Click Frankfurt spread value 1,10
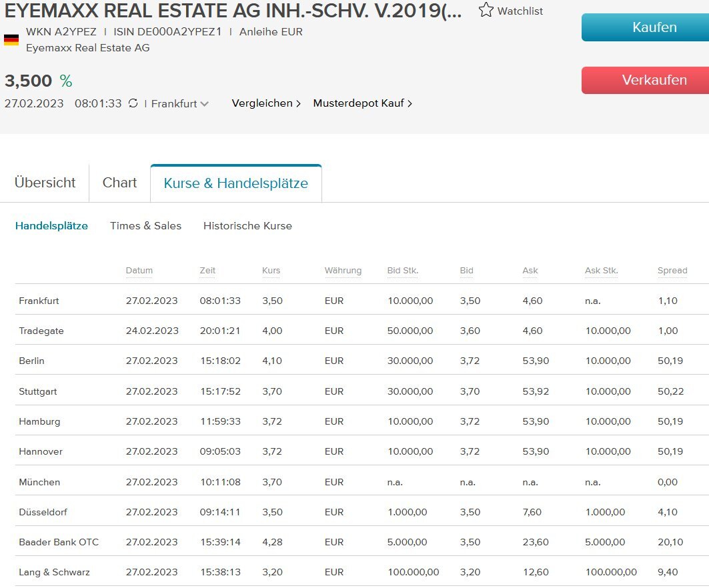Viewport: 709px width, 588px height. tap(668, 301)
